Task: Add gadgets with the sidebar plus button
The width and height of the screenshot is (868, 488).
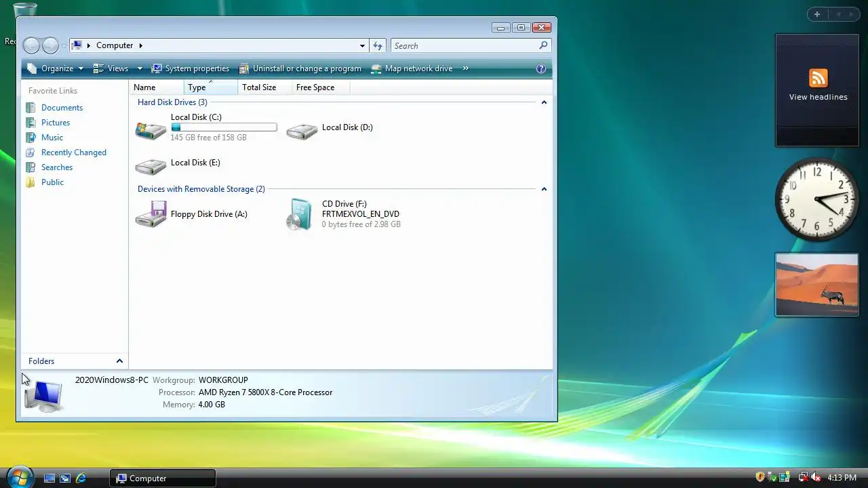Action: click(817, 14)
